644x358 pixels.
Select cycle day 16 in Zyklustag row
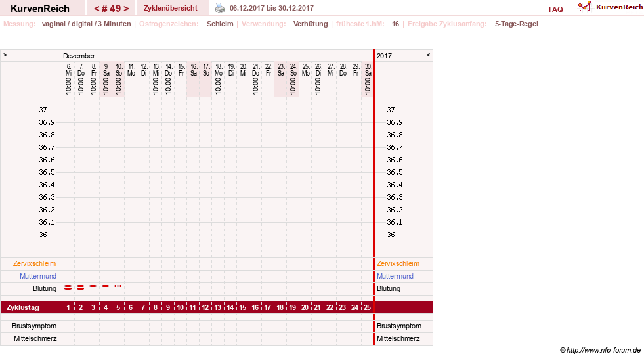pyautogui.click(x=255, y=307)
